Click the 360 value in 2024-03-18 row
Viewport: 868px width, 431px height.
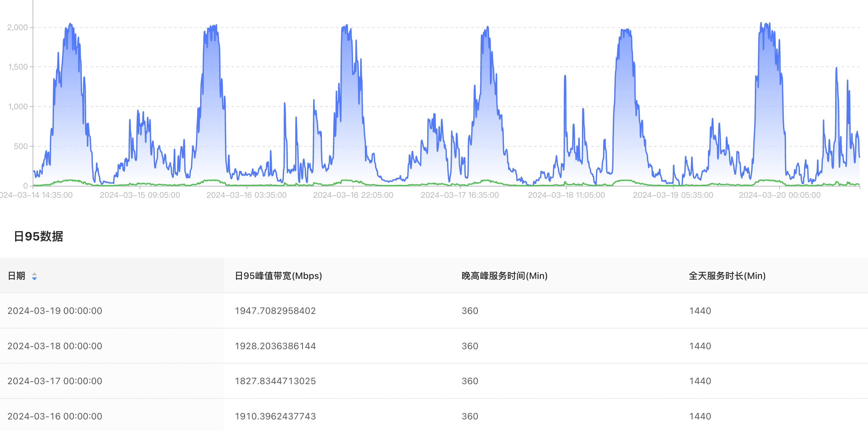(470, 346)
